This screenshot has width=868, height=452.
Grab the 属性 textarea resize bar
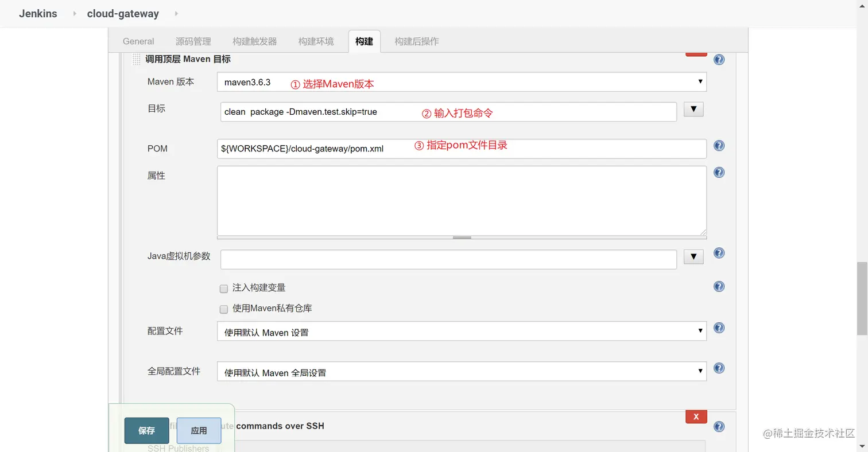462,237
